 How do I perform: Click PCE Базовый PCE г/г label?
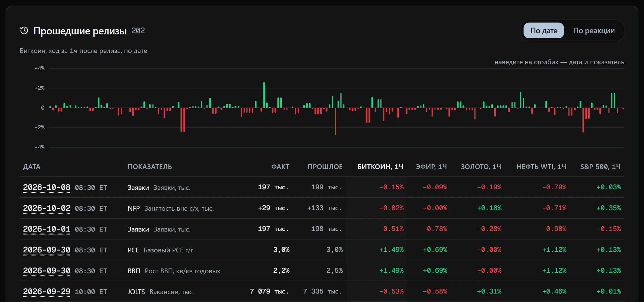(x=160, y=250)
